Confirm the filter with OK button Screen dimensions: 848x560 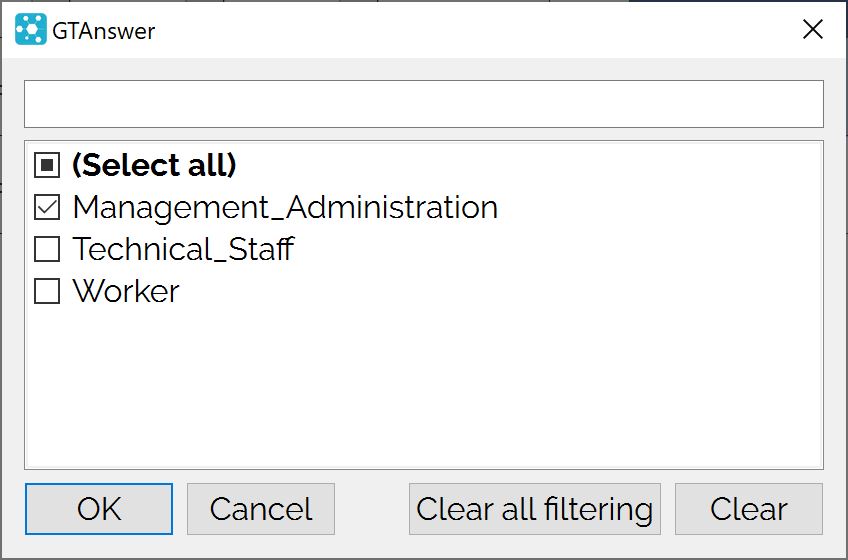[x=99, y=509]
